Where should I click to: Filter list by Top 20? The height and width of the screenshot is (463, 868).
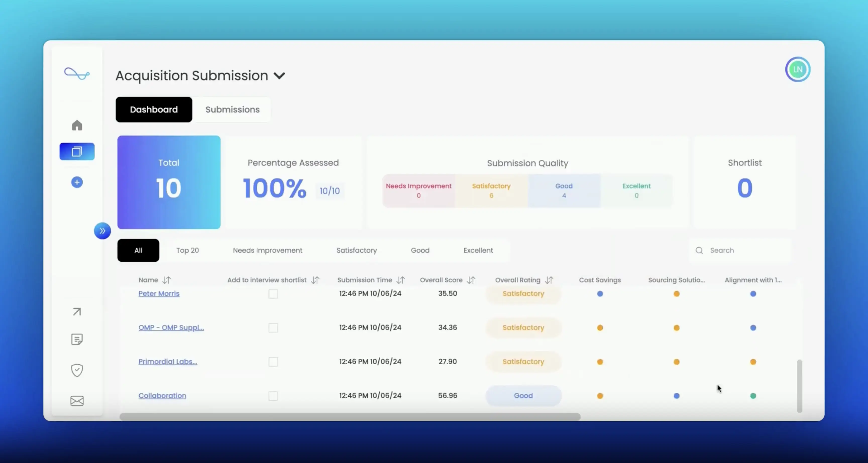(187, 250)
